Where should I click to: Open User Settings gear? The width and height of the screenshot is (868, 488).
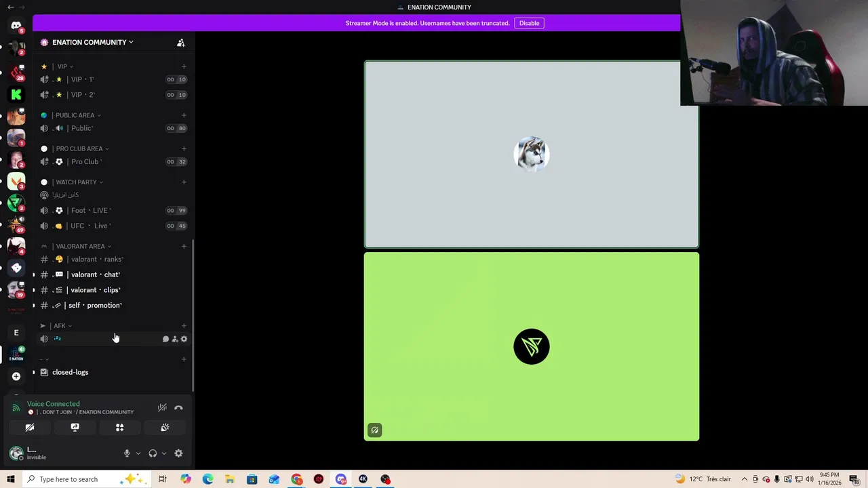178,453
